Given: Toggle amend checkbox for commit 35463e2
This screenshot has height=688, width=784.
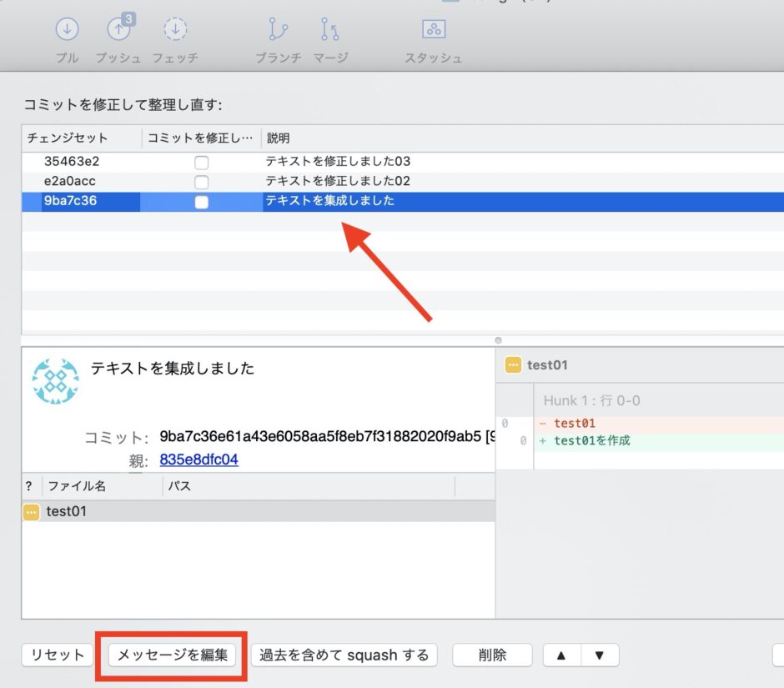Looking at the screenshot, I should point(202,163).
